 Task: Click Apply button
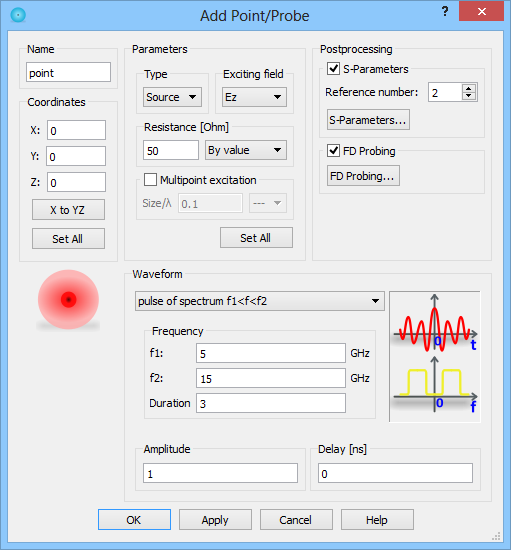click(x=215, y=519)
